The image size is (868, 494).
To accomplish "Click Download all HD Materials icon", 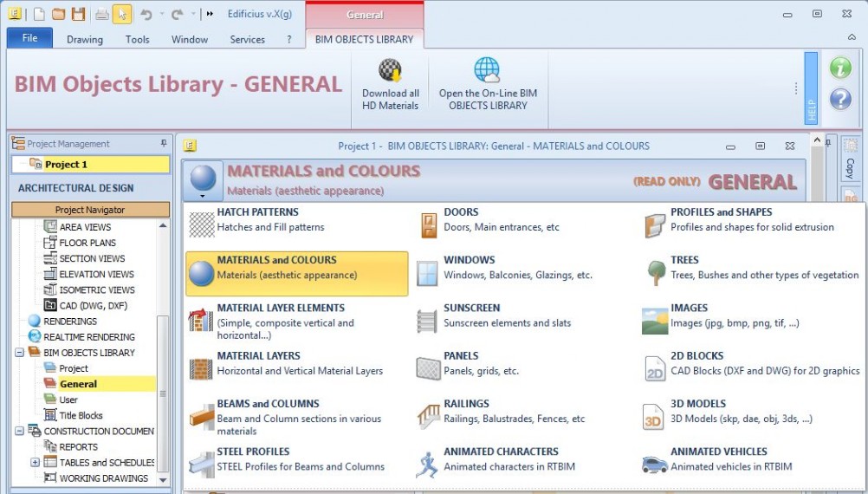I will coord(391,70).
